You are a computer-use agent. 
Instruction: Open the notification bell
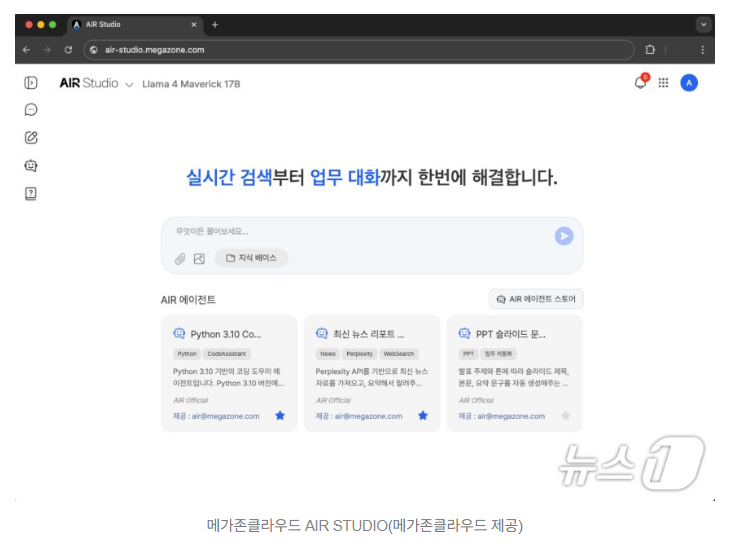641,82
